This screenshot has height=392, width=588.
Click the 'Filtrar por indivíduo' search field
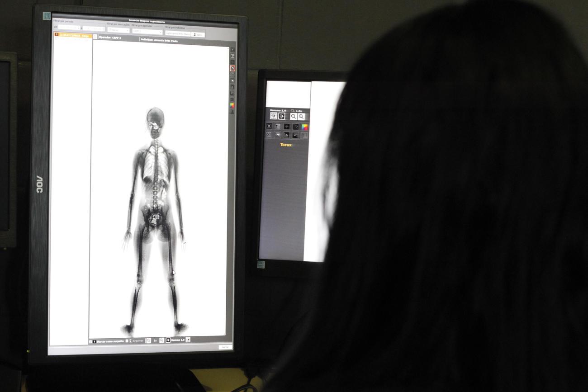(x=177, y=34)
